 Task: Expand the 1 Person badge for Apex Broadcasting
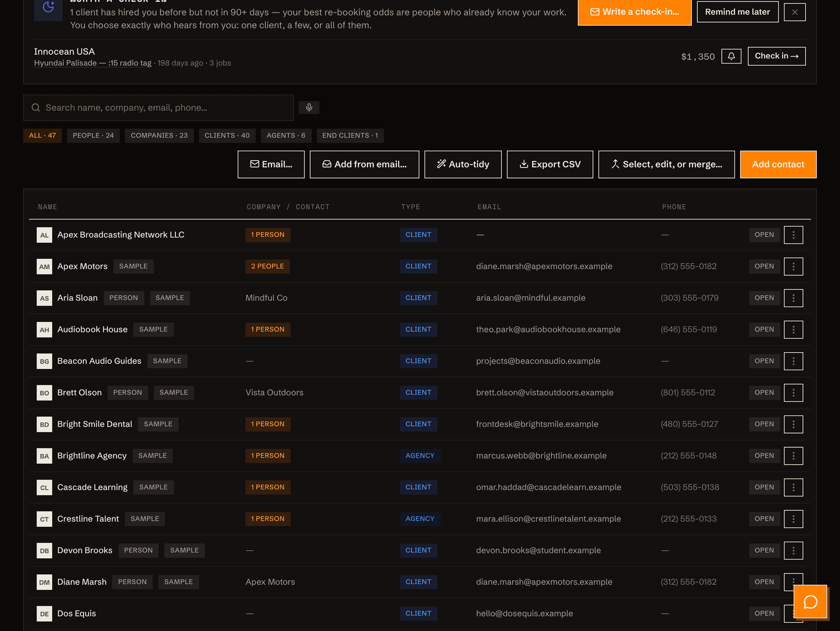point(268,235)
